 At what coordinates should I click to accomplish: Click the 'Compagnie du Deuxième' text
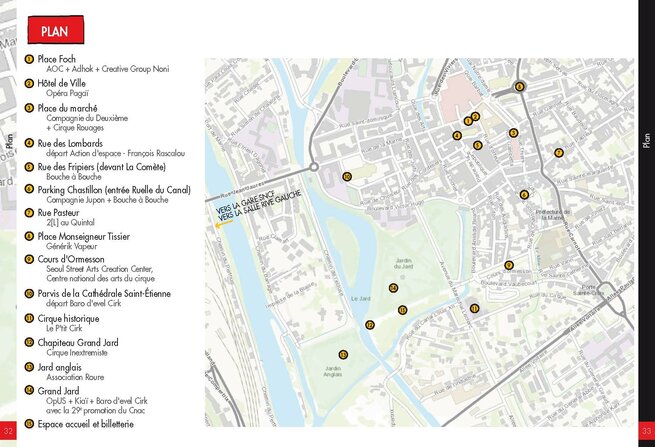(87, 118)
